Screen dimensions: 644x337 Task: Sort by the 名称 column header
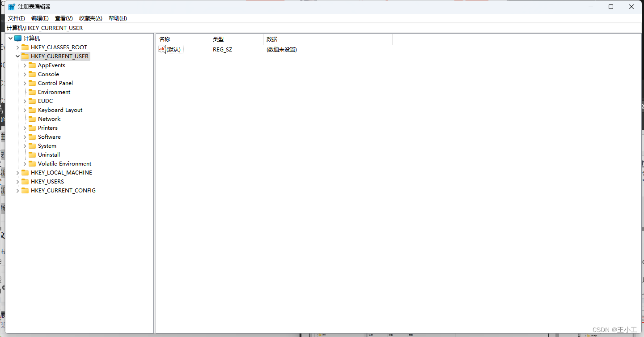click(x=183, y=39)
